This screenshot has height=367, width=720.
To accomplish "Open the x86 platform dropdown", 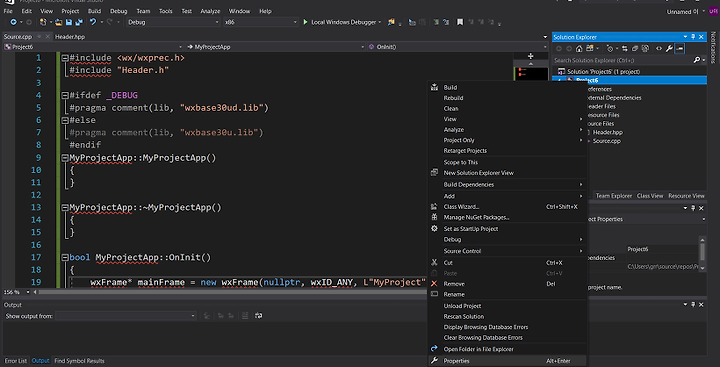I will pyautogui.click(x=261, y=22).
